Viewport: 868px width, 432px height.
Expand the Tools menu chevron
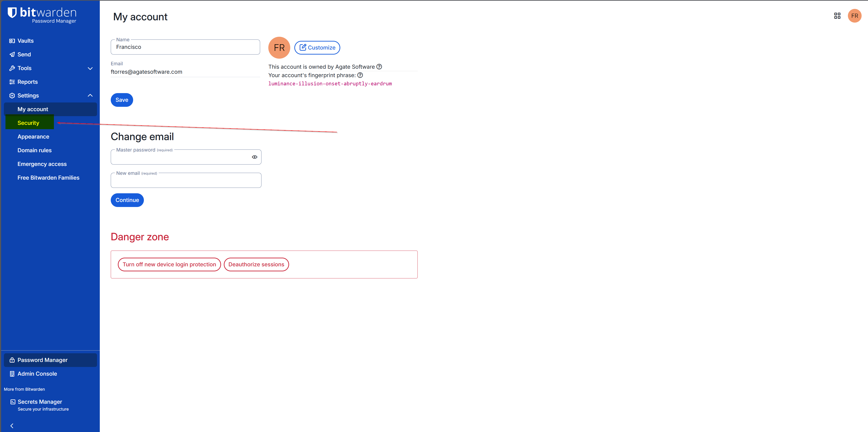pos(90,68)
